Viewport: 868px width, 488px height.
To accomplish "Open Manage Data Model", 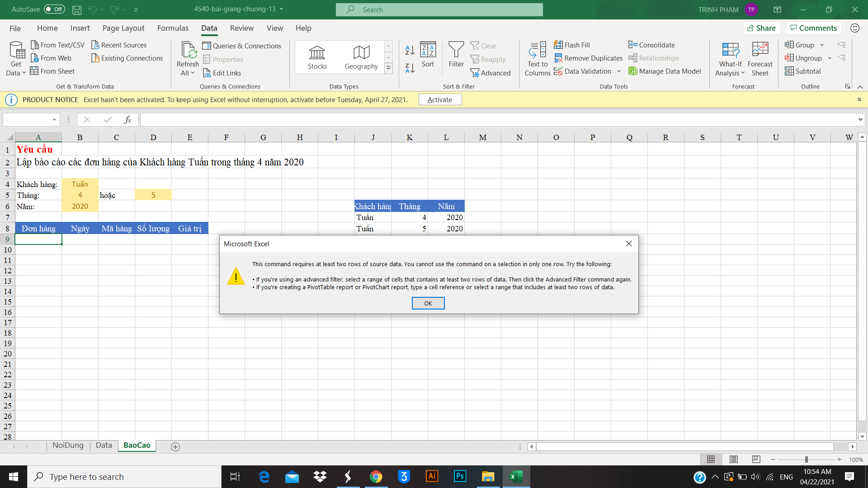I will pyautogui.click(x=665, y=71).
